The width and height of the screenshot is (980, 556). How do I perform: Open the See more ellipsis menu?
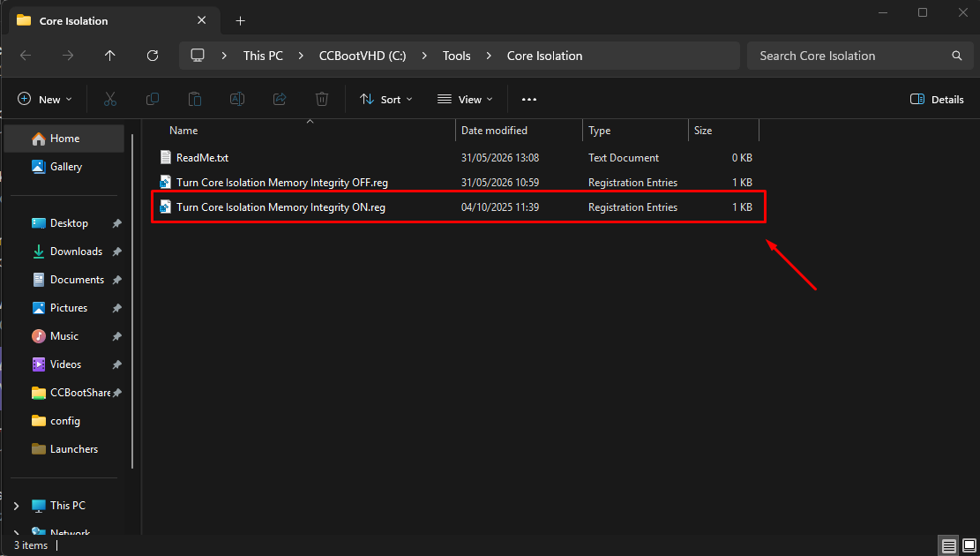(529, 100)
